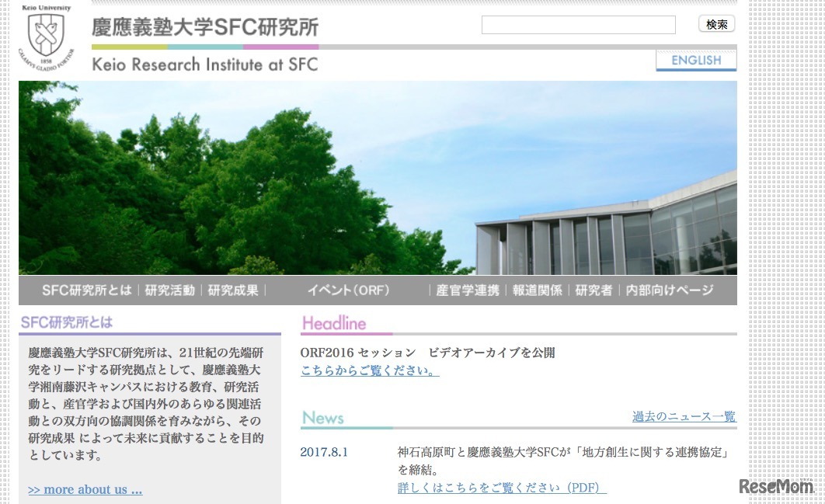Open the 過去のニュース一覧 link
The height and width of the screenshot is (504, 825).
tap(684, 417)
